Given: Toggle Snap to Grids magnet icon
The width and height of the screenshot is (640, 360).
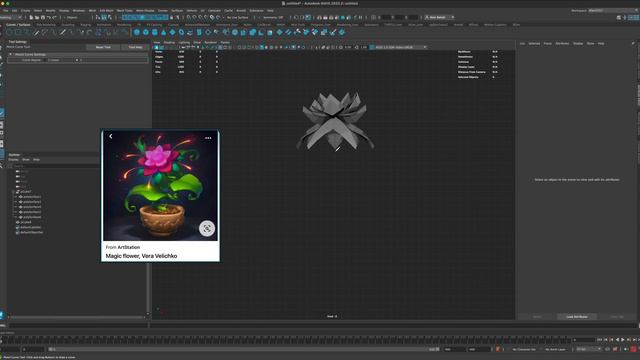Looking at the screenshot, I should (x=189, y=18).
